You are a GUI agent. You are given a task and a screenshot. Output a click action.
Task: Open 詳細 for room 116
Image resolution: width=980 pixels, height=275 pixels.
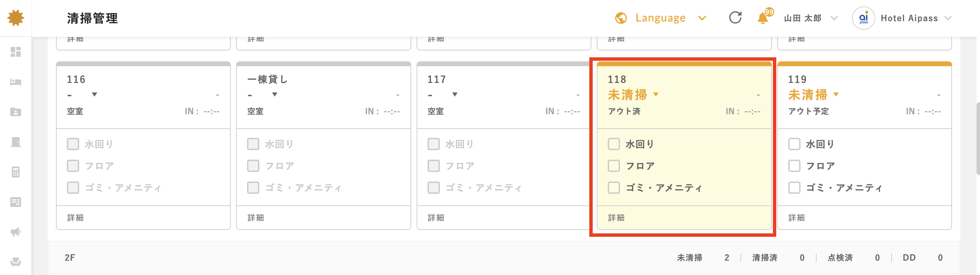tap(75, 218)
